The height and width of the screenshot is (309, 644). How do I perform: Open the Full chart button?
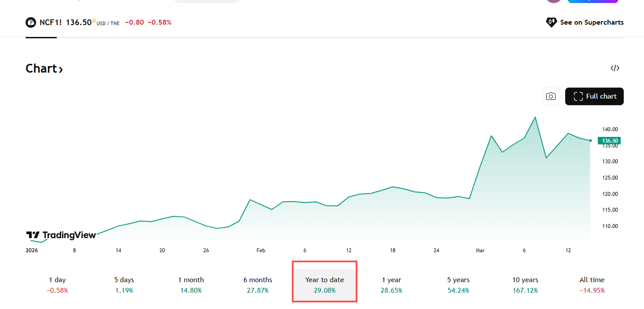tap(594, 96)
